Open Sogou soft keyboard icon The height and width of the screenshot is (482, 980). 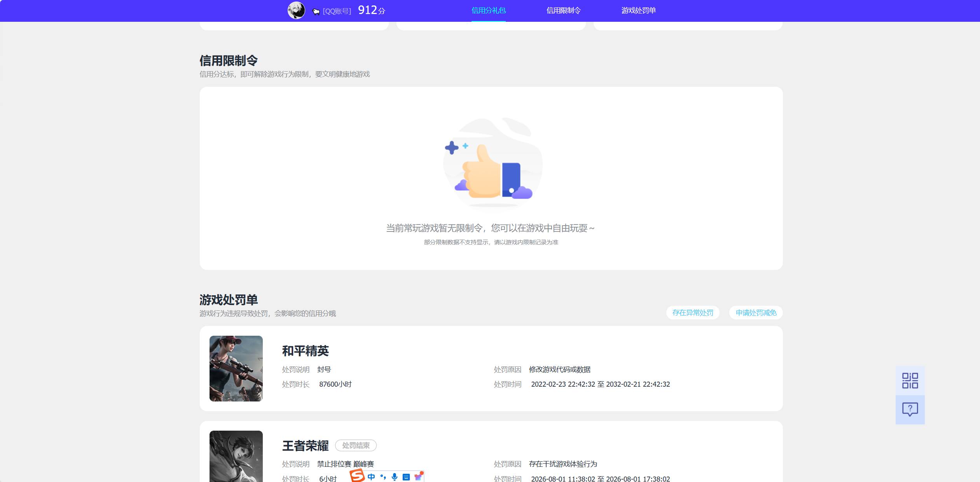(406, 477)
